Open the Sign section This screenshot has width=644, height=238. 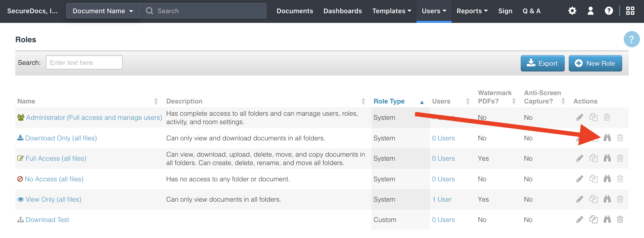(505, 11)
